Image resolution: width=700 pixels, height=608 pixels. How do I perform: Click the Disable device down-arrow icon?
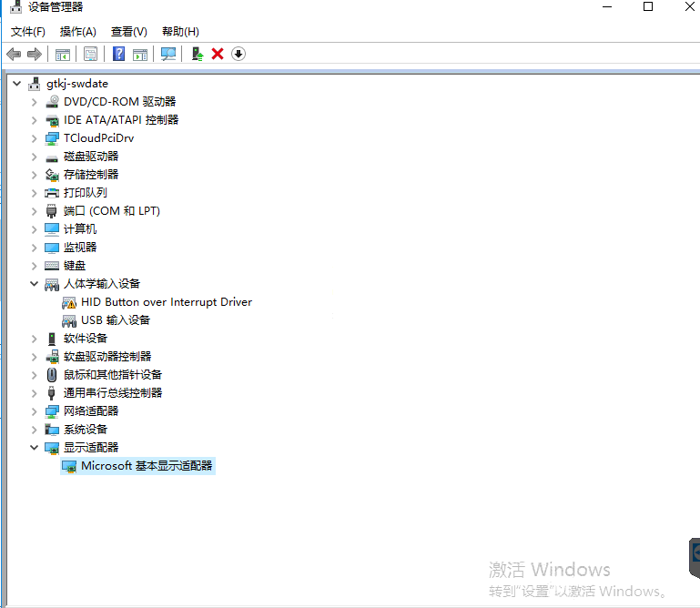point(238,54)
